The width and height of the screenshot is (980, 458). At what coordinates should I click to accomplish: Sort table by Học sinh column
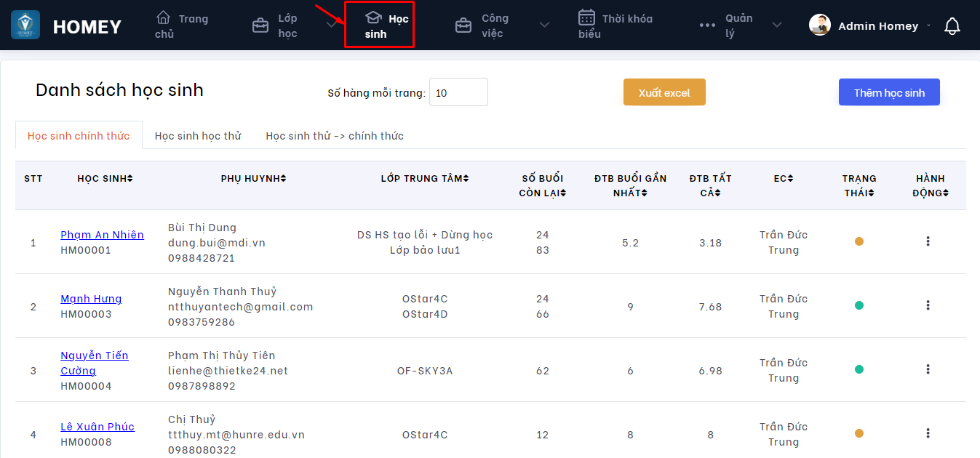105,179
